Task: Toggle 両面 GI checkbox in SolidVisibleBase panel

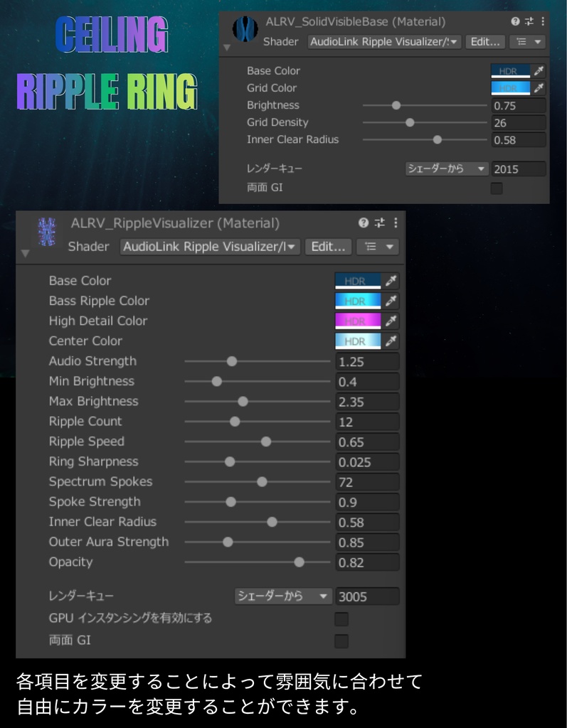Action: pos(497,188)
